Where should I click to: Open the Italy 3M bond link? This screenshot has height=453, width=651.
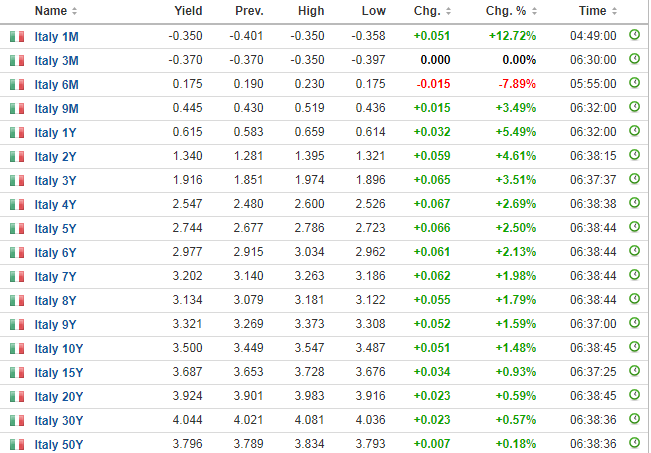56,61
